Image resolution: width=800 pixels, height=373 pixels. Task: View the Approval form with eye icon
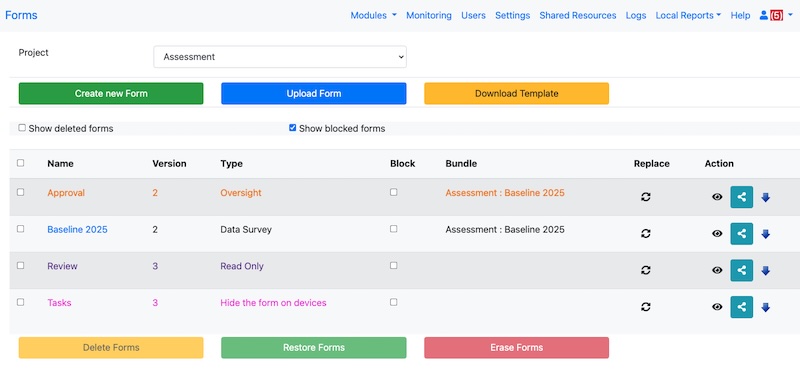tap(717, 197)
